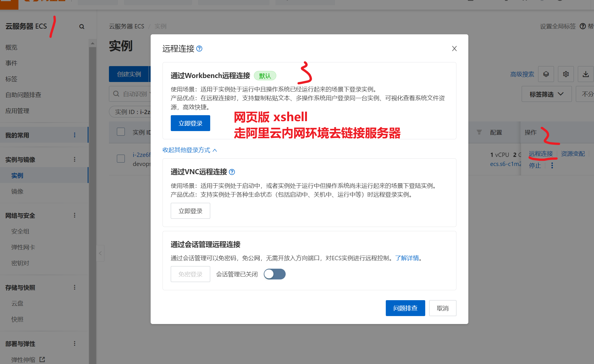
Task: Click blue 立即登录 Workbench button
Action: click(190, 123)
